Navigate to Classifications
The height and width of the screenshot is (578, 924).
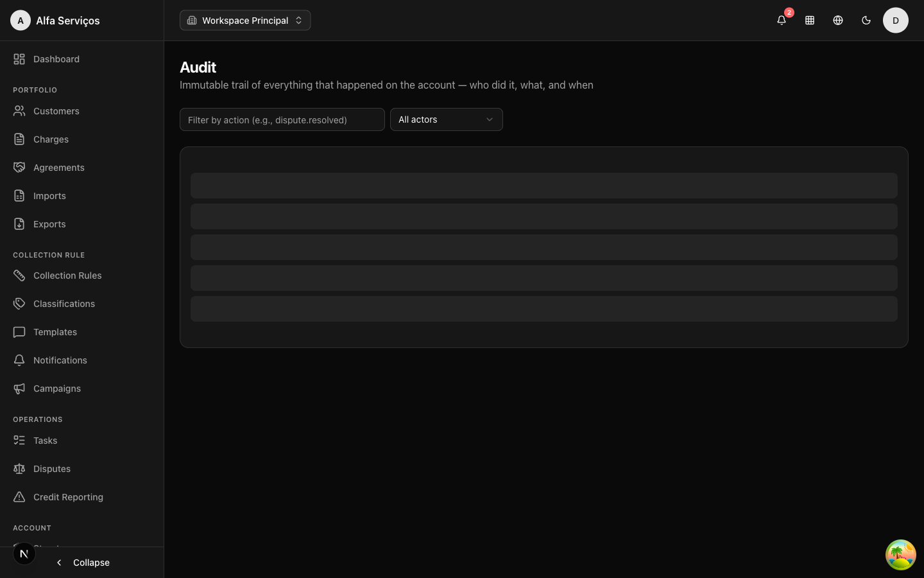81,304
